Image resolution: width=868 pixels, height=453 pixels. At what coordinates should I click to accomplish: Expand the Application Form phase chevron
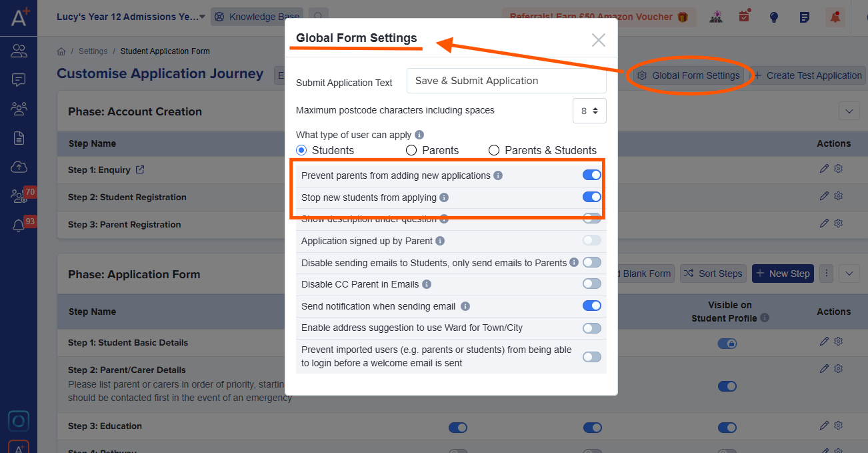(849, 273)
